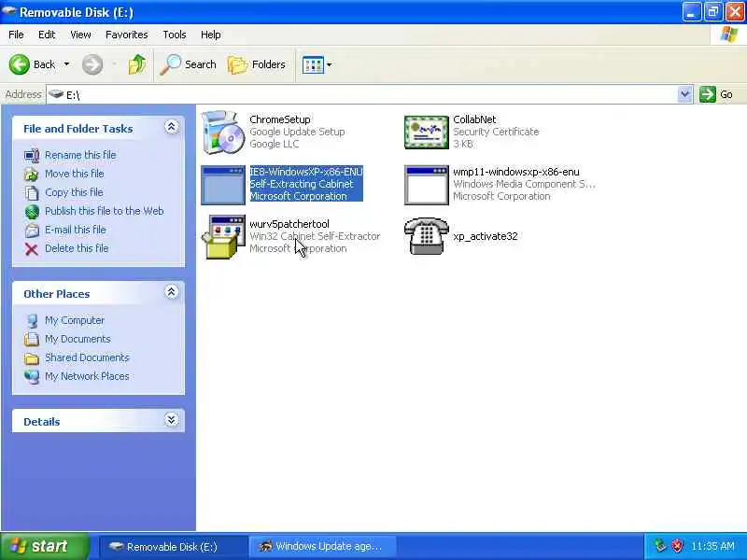Open My Computer link

[75, 320]
